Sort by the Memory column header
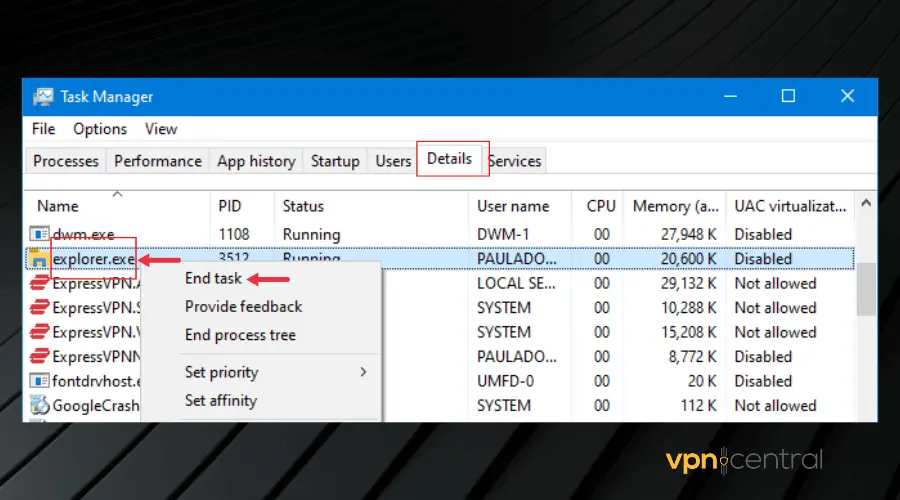Viewport: 900px width, 500px height. pyautogui.click(x=675, y=206)
